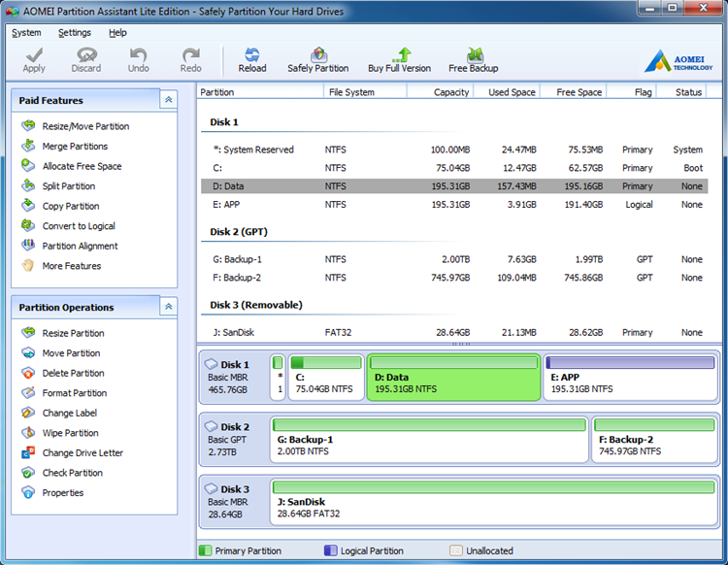Click the Disk 2 (GPT) header
The image size is (728, 565).
pyautogui.click(x=239, y=232)
